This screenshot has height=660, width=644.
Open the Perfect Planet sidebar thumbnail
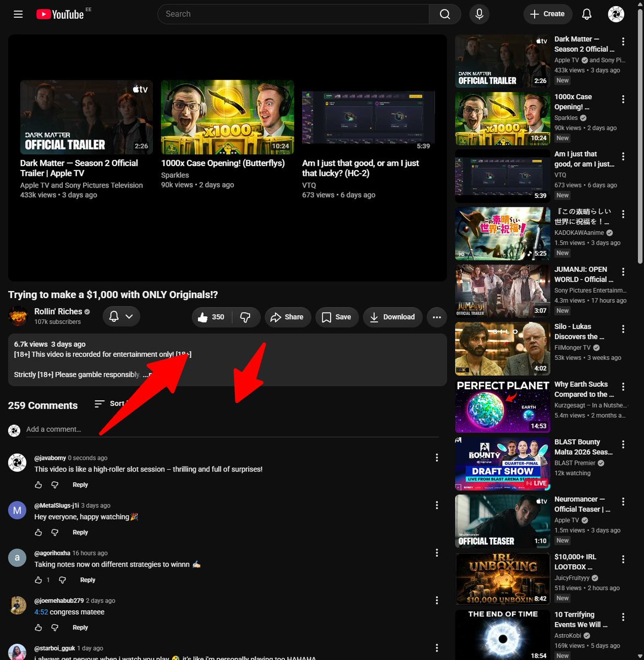coord(503,406)
